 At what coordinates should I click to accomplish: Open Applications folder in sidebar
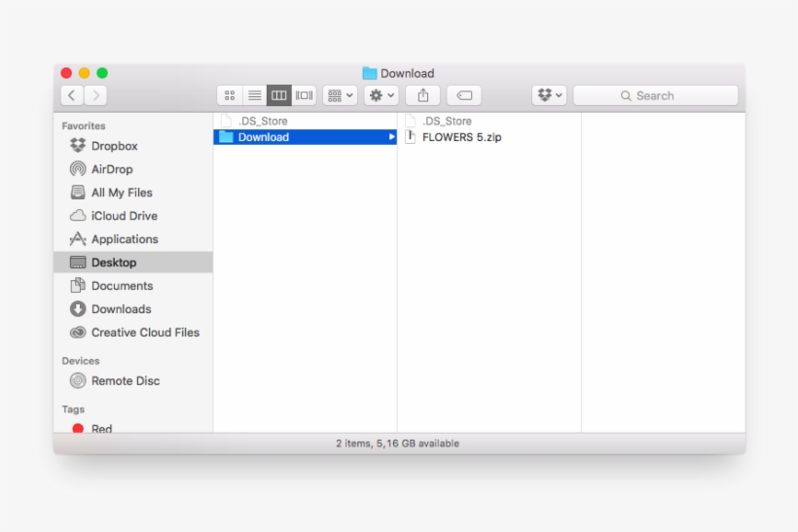tap(124, 239)
